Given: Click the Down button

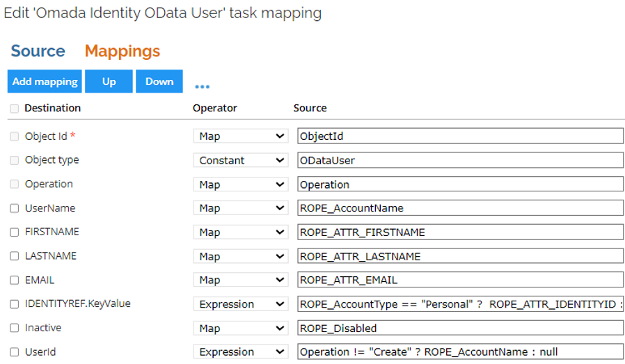Looking at the screenshot, I should pos(159,81).
